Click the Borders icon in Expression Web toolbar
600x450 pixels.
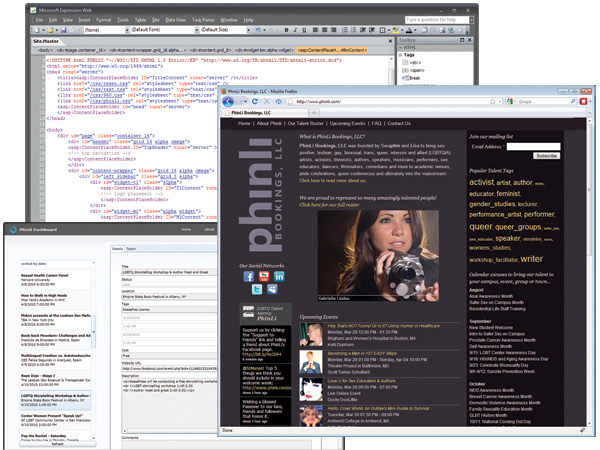point(382,30)
